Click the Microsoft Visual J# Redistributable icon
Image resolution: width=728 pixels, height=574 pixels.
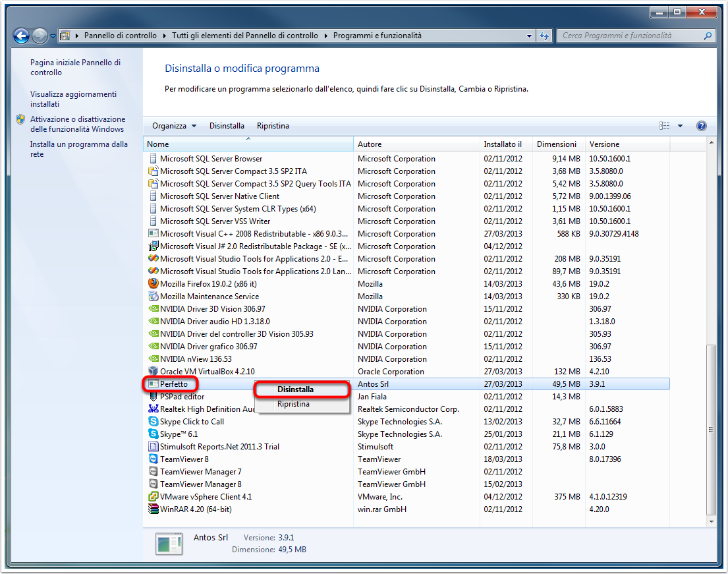tap(154, 246)
